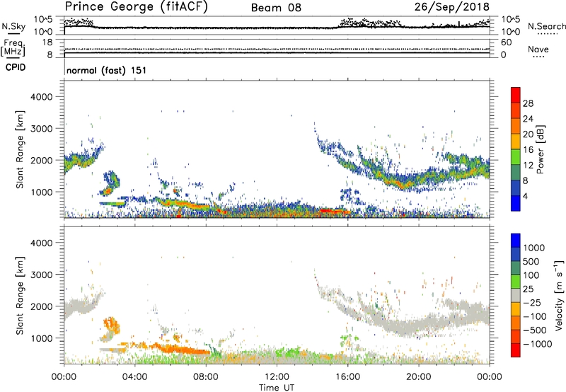Viewport: 566px width, 392px height.
Task: Click the '12:00' time tick label
Action: 277,377
